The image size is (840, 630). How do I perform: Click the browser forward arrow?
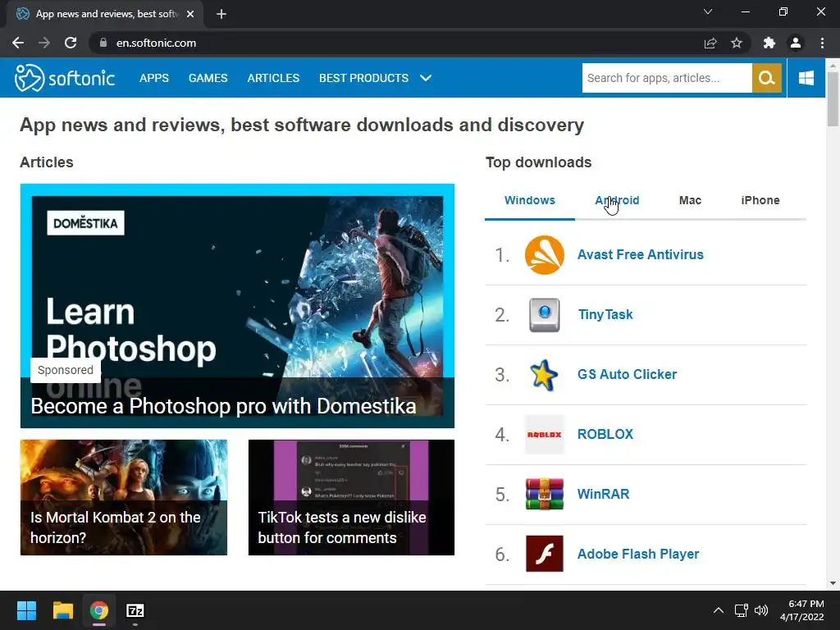click(x=44, y=43)
